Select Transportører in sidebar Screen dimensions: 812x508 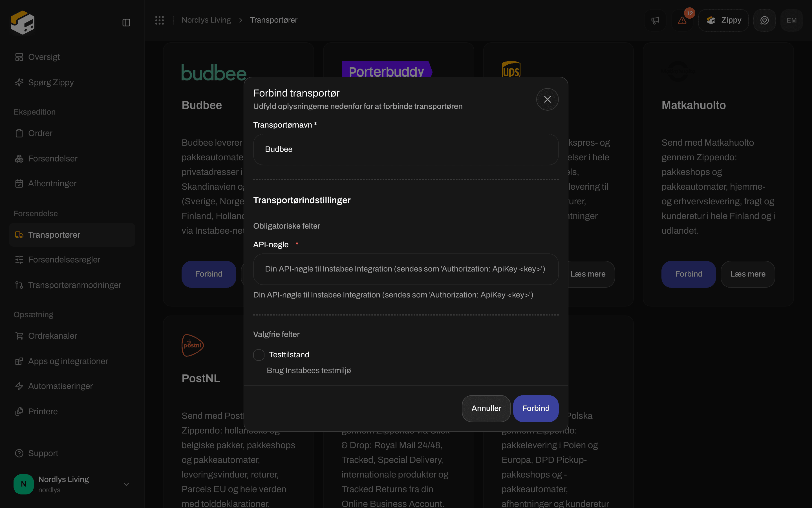[72, 235]
